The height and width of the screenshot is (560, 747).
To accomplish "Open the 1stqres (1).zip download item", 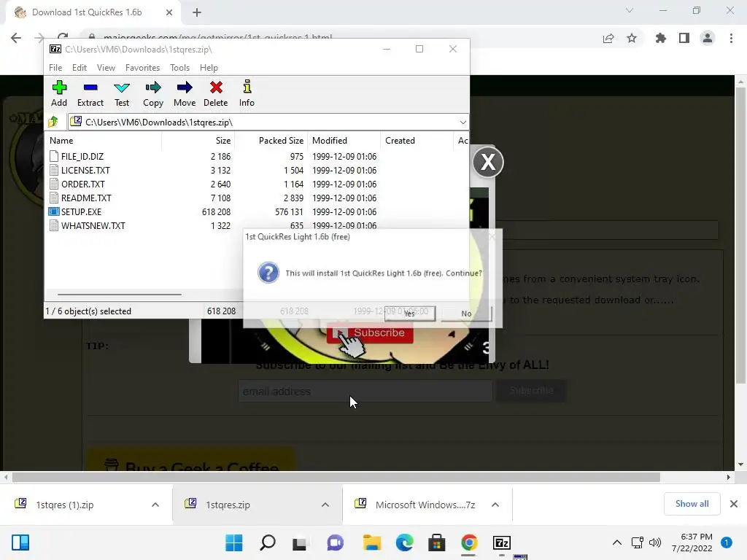I will click(x=64, y=505).
